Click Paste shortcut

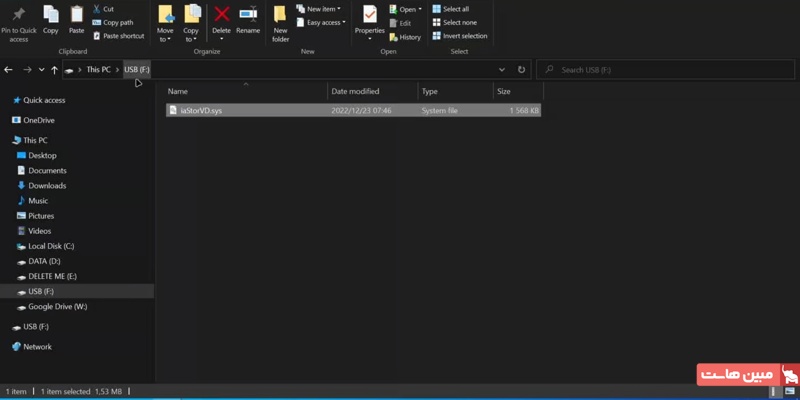(118, 36)
